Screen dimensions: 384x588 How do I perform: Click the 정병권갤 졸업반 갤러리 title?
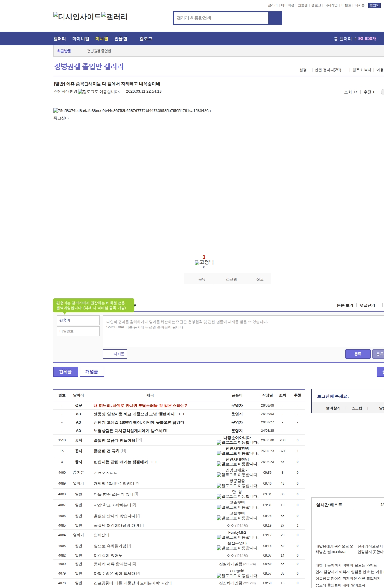89,67
